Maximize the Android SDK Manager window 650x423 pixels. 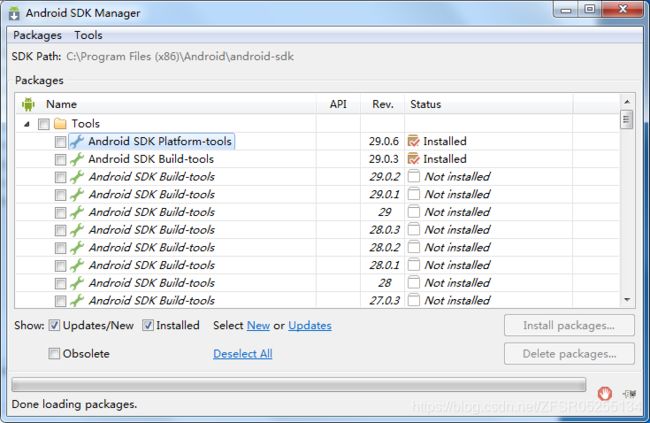point(590,9)
